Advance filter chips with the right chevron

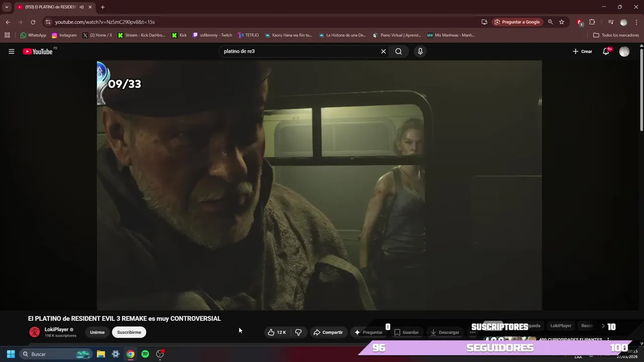[603, 326]
